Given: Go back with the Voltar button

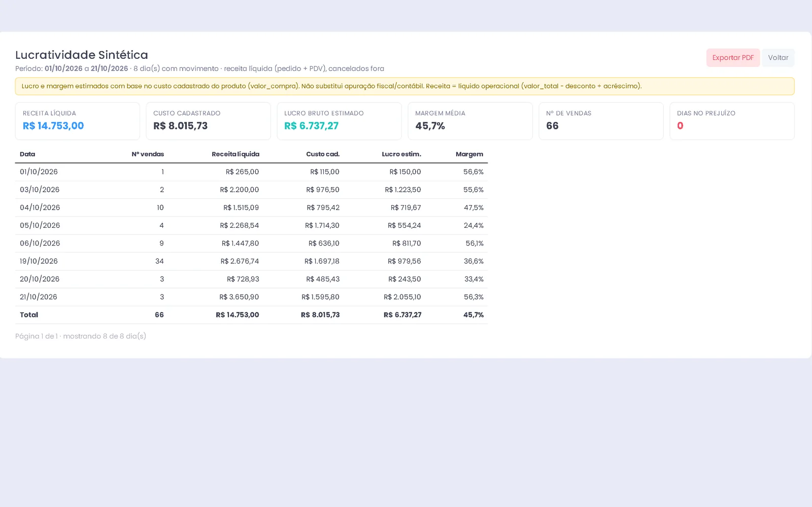Looking at the screenshot, I should click(778, 58).
